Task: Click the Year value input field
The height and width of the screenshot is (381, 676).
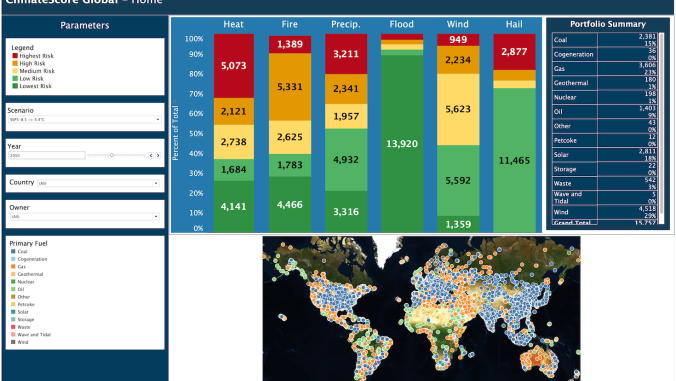Action: pos(47,155)
